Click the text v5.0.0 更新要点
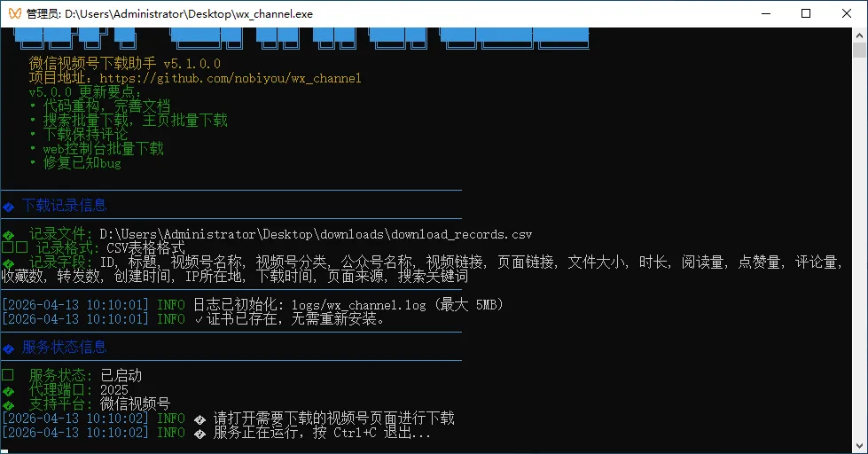 (84, 92)
